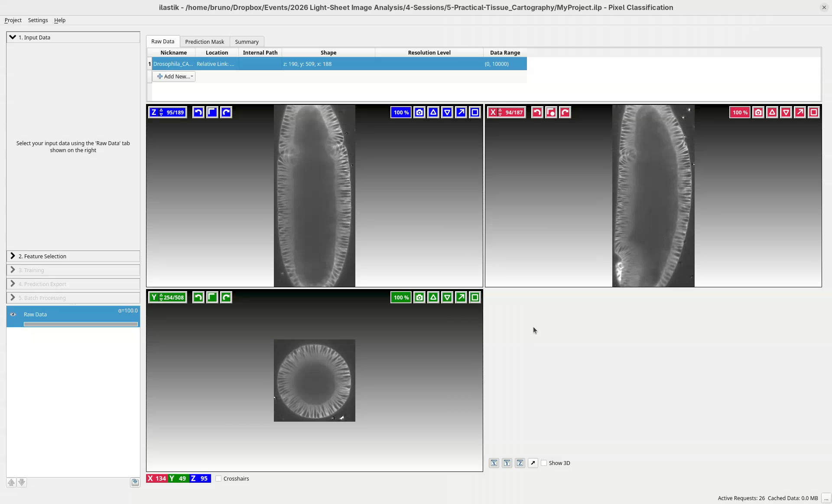Open the Add New... dropdown
Screen dimensions: 832x504
click(174, 76)
